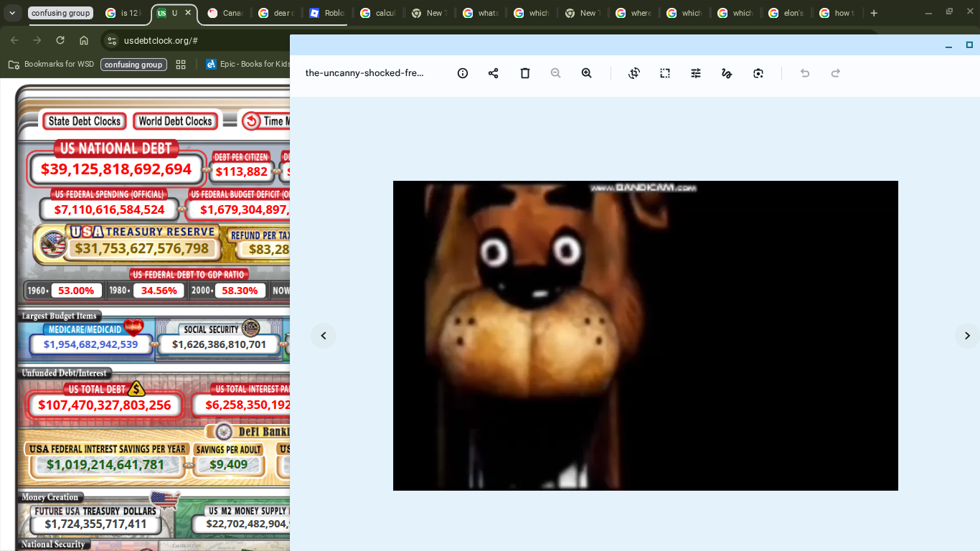The width and height of the screenshot is (980, 551).
Task: Click the State Debt Clocks button
Action: click(85, 121)
